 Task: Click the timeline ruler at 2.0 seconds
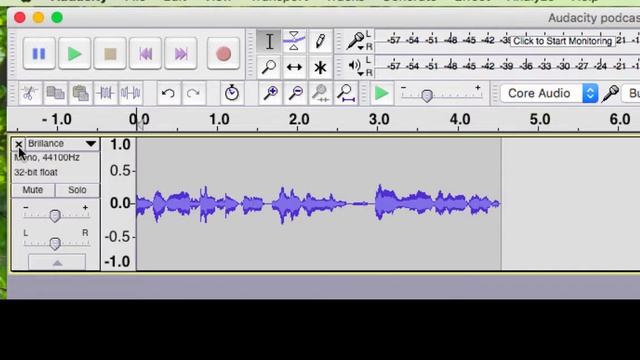[x=299, y=120]
